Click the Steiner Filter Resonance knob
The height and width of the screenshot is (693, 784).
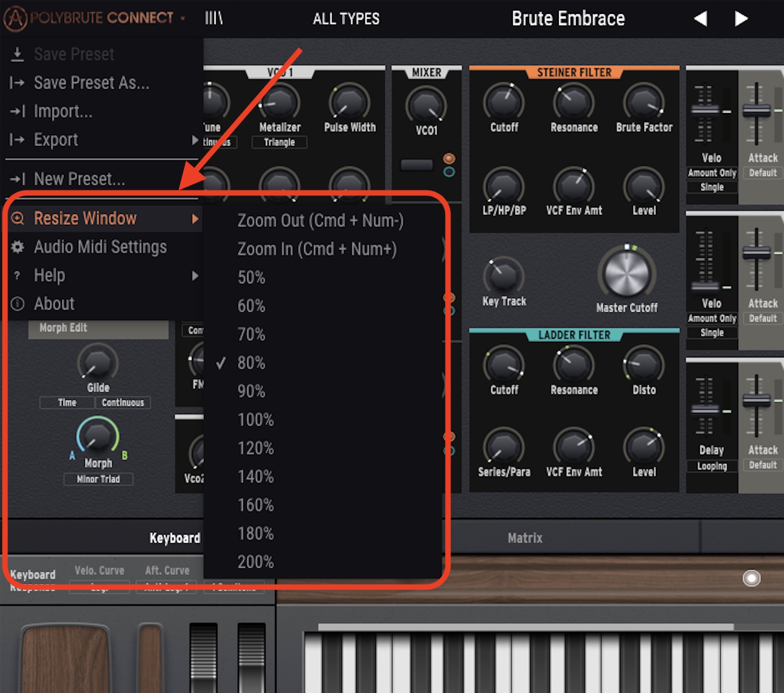(x=573, y=103)
